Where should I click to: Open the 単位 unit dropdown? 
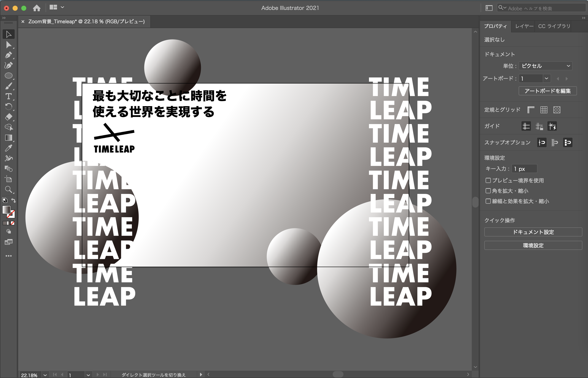(545, 66)
